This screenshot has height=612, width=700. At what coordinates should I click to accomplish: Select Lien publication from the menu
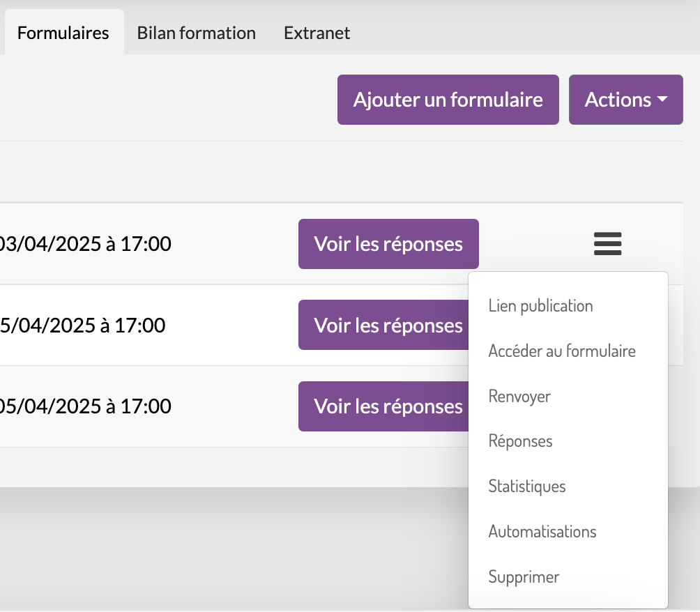tap(540, 306)
